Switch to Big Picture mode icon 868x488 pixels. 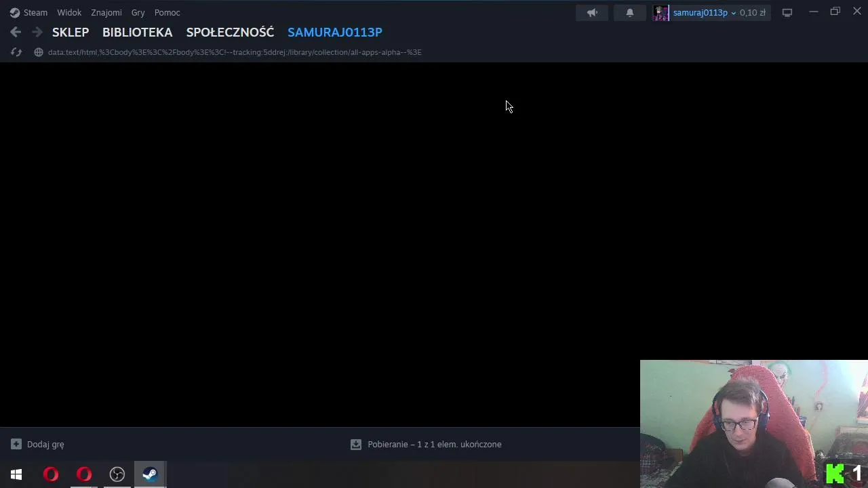point(787,13)
